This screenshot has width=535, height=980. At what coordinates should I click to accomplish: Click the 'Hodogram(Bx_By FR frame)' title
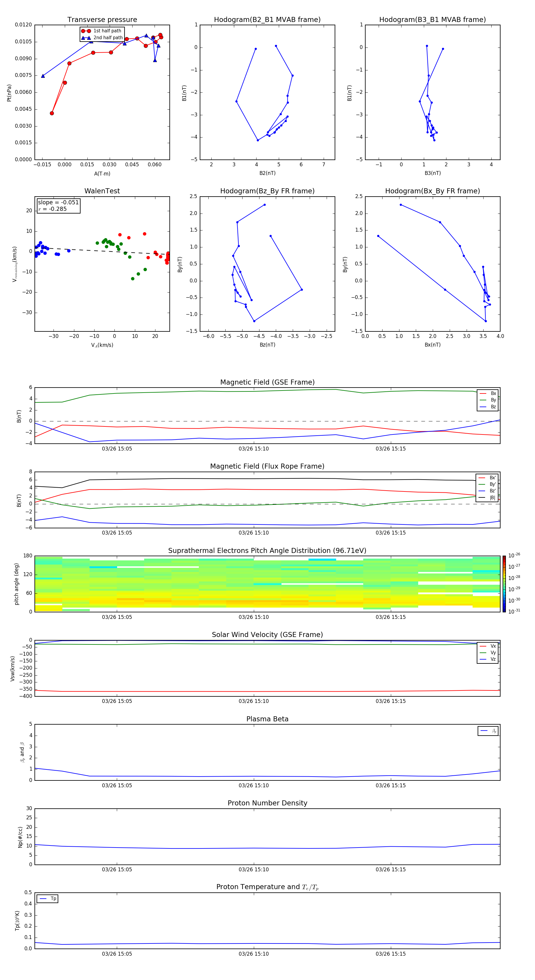click(432, 191)
